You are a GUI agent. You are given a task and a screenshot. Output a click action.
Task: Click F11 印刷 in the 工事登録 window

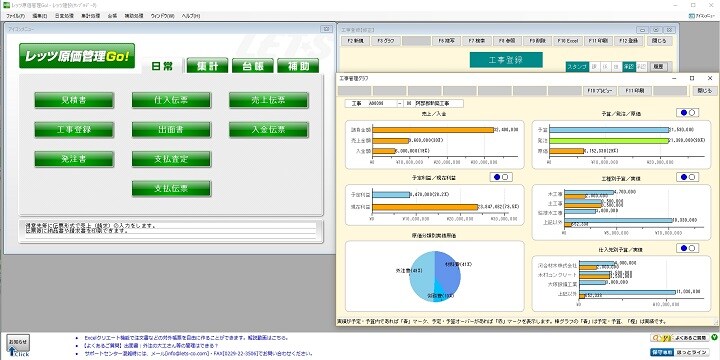(598, 41)
